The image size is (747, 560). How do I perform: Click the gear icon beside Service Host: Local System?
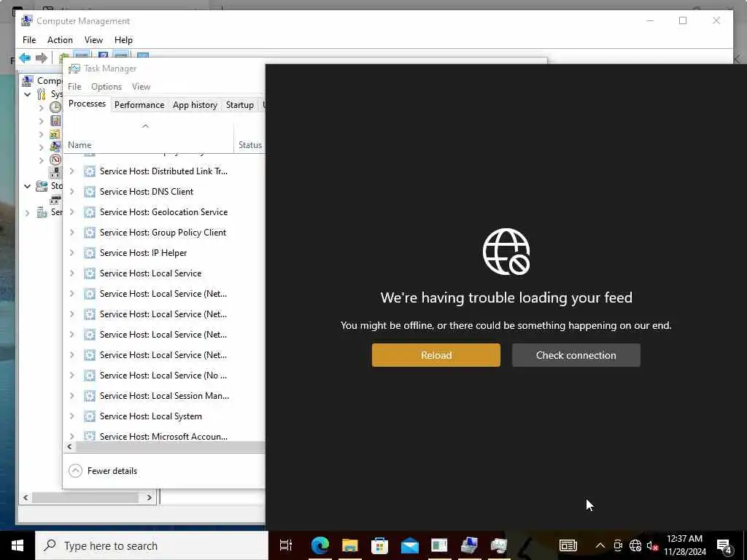(x=90, y=416)
